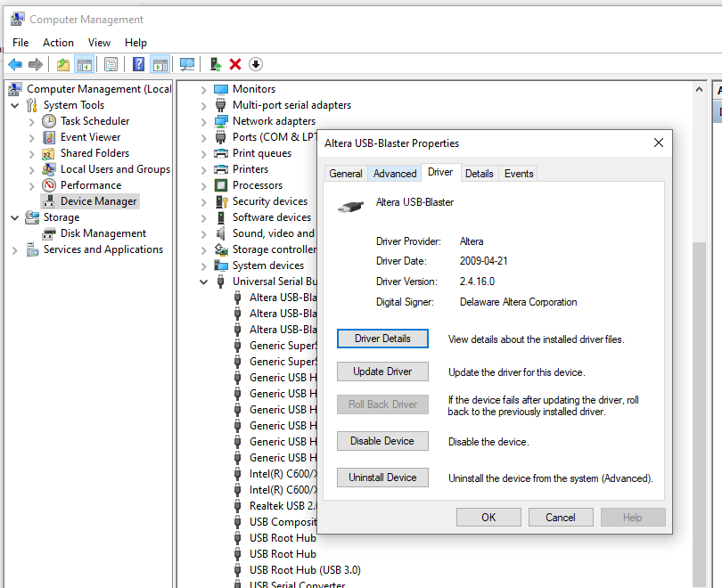Switch to the General tab
722x588 pixels.
(346, 174)
